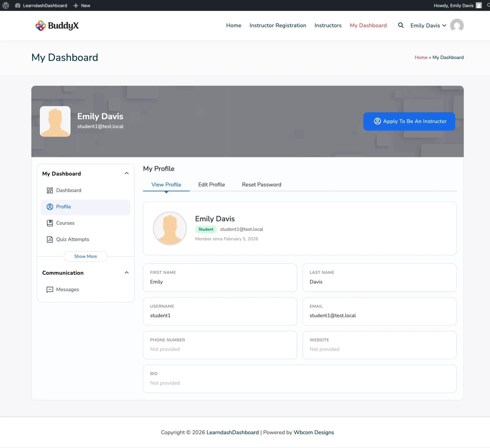Open Instructor Registration menu item
Viewport: 490px width, 448px height.
pos(278,25)
